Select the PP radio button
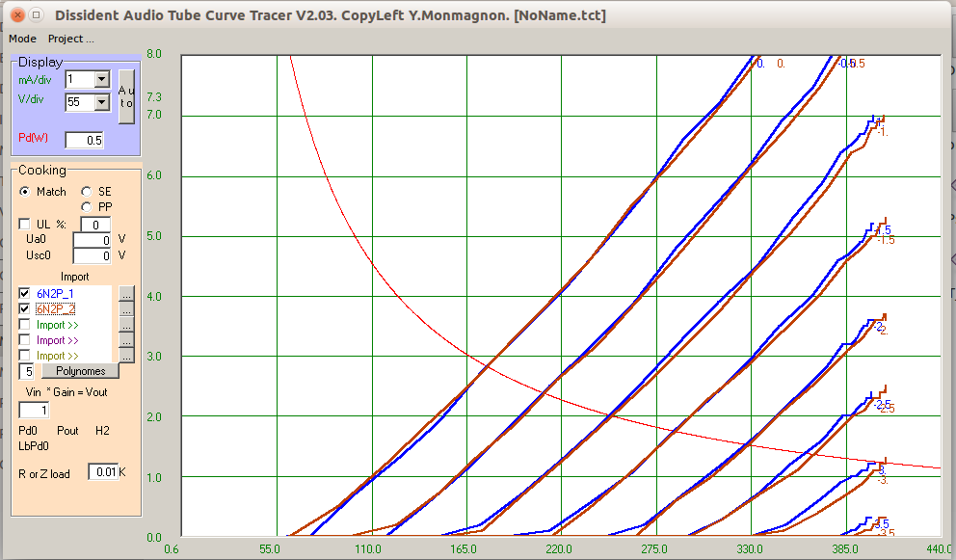The width and height of the screenshot is (956, 560). [x=87, y=206]
